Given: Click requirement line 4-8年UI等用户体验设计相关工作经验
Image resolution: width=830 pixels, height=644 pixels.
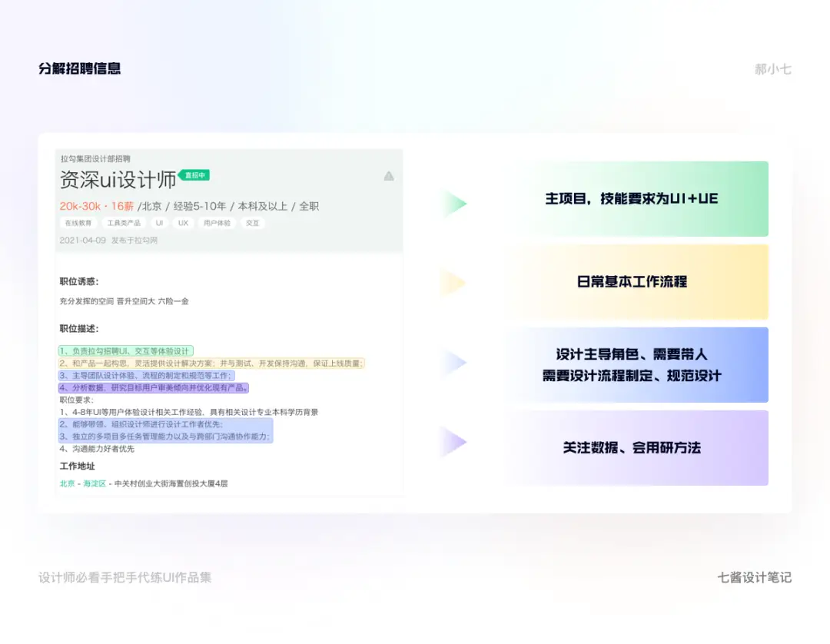Looking at the screenshot, I should tap(189, 412).
